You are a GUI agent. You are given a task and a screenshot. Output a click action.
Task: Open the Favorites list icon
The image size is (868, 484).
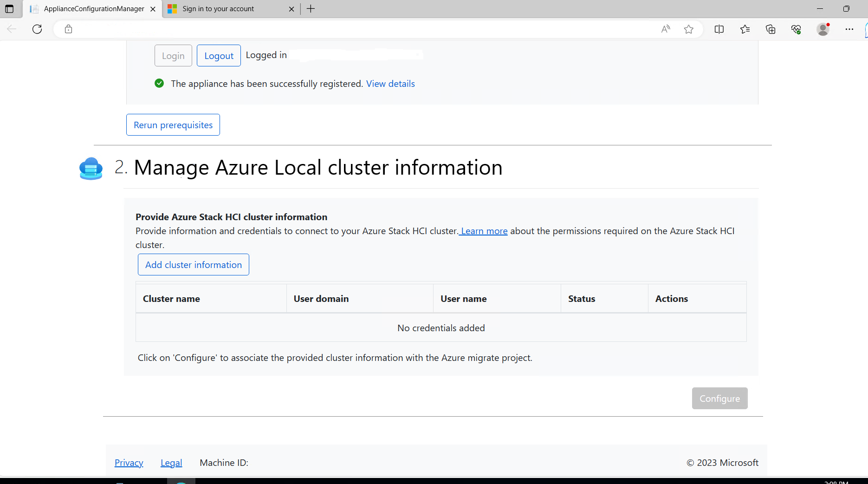(745, 29)
